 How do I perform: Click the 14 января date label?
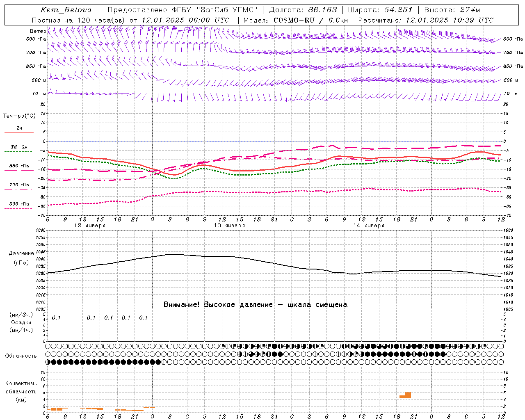pos(369,226)
